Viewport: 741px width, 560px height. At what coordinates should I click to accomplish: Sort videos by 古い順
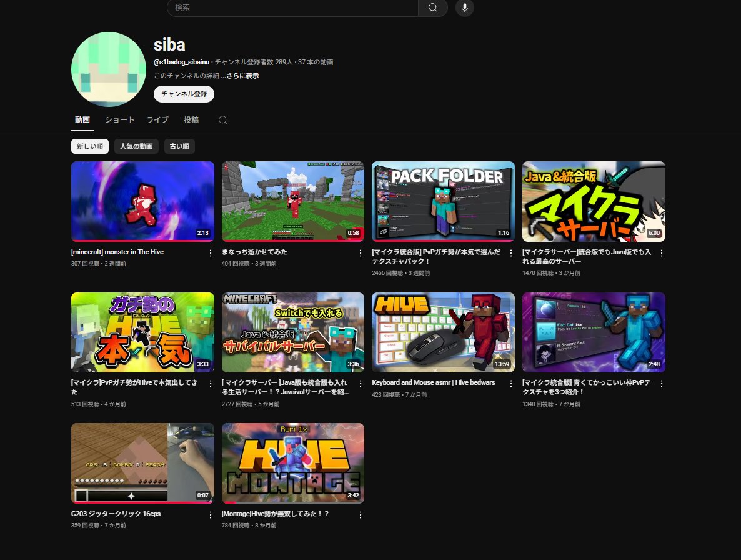tap(179, 146)
